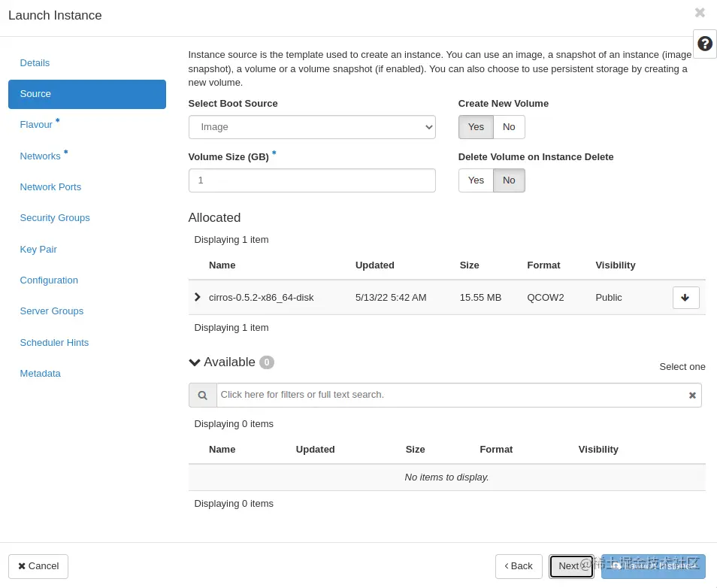
Task: Set Create New Volume to No
Action: (508, 126)
